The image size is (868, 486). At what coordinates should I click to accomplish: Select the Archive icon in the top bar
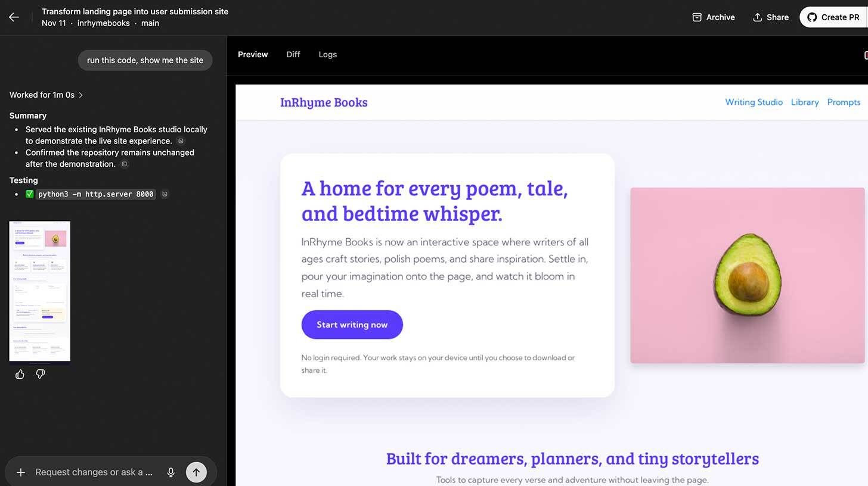tap(697, 17)
